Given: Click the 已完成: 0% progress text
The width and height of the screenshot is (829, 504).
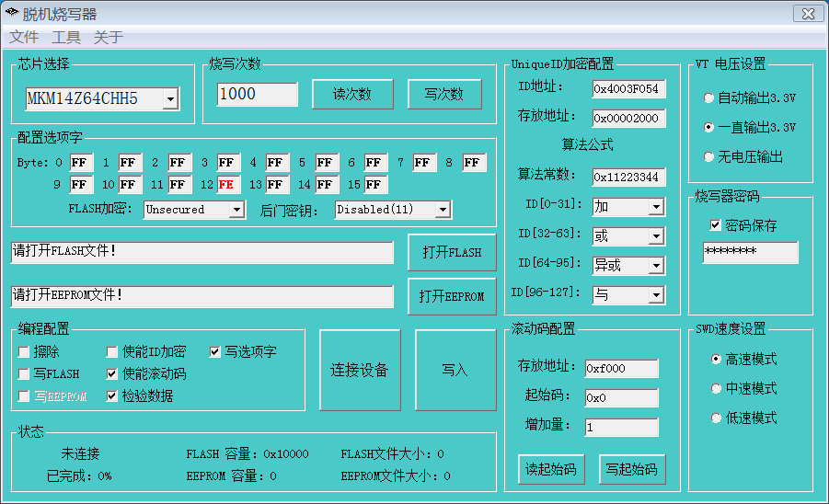Looking at the screenshot, I should click(79, 476).
